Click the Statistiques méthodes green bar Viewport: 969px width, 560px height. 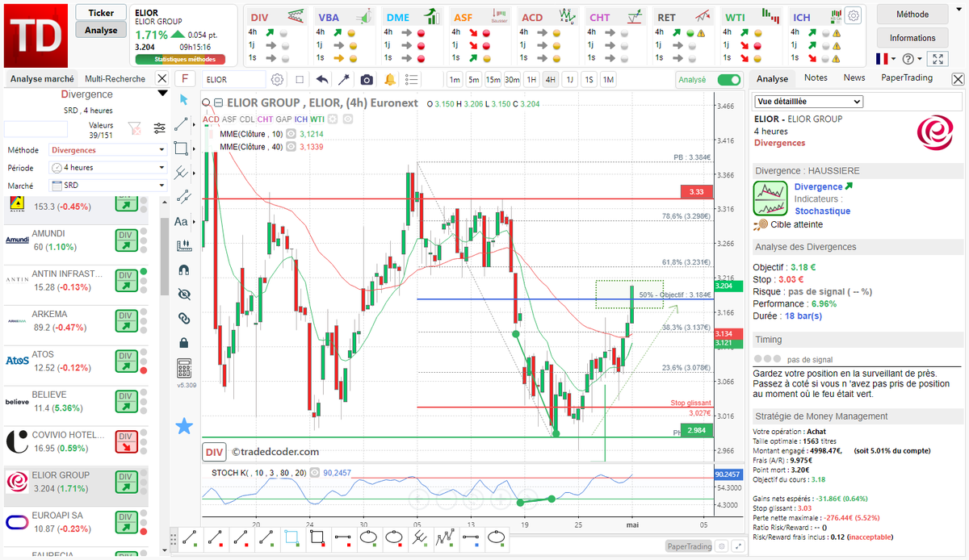pyautogui.click(x=180, y=59)
